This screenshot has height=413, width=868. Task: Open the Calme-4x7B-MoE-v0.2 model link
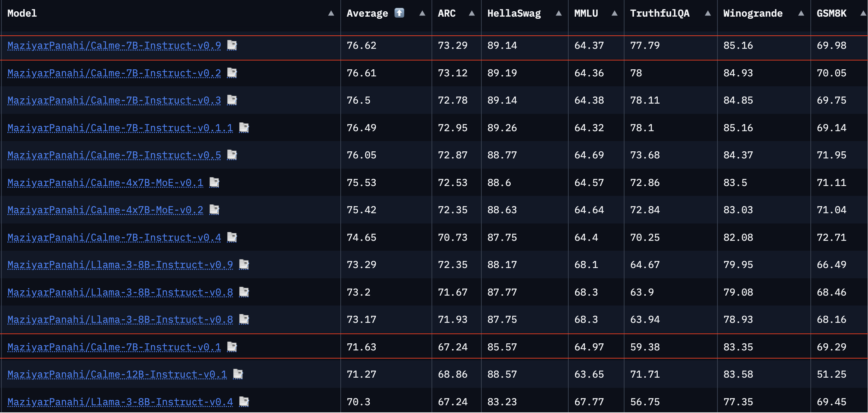[105, 210]
